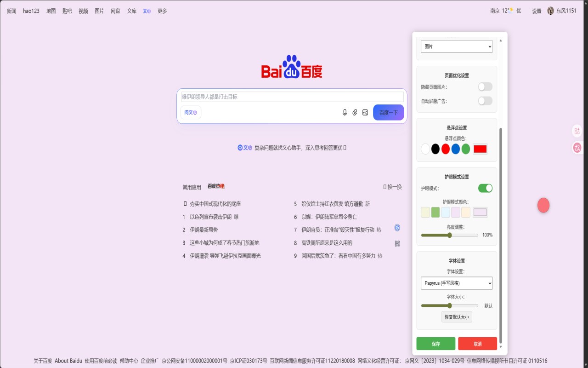
Task: Turn off the 护眼模式 switch
Action: click(485, 188)
